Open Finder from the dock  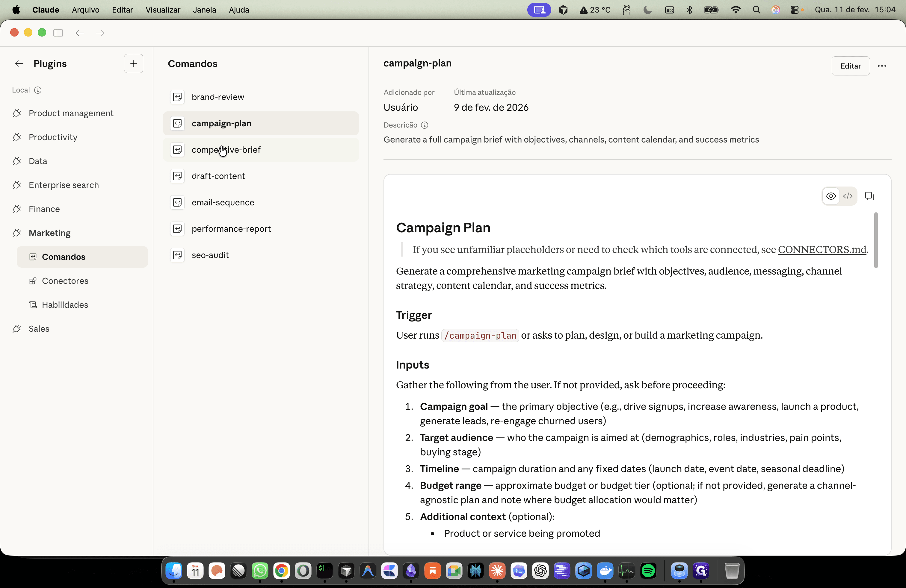[173, 571]
